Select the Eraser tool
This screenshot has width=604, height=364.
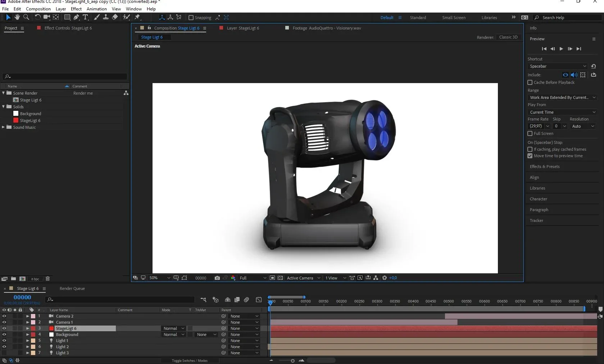[x=115, y=17]
